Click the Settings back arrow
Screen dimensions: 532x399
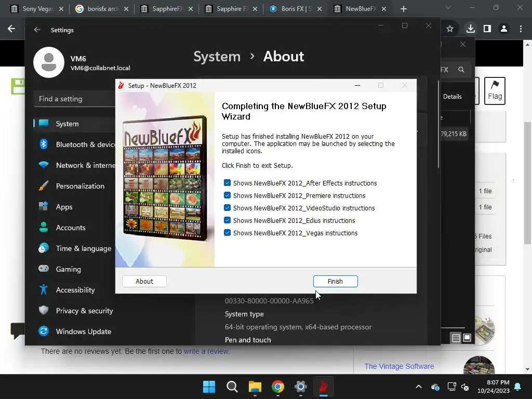click(x=37, y=30)
